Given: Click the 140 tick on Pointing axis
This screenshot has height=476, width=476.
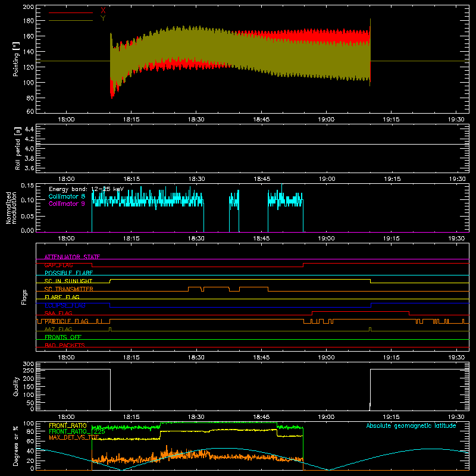Looking at the screenshot, I should [29, 52].
